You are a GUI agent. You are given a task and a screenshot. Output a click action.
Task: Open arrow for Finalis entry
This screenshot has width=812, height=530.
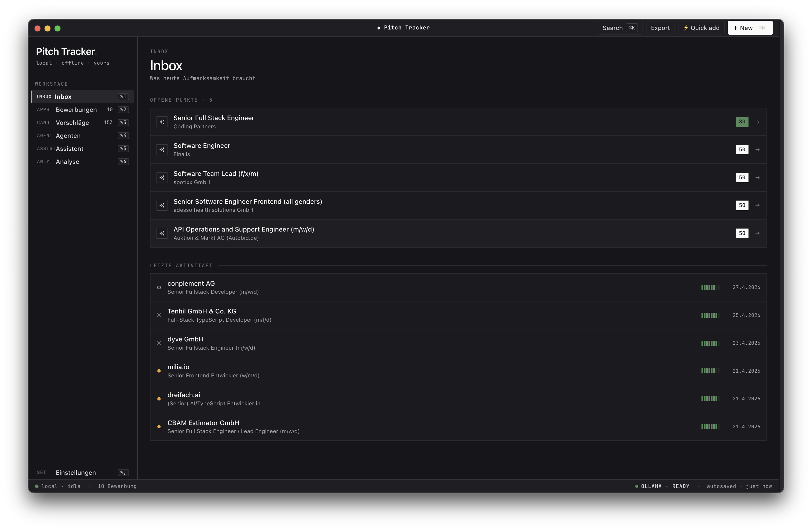click(757, 150)
